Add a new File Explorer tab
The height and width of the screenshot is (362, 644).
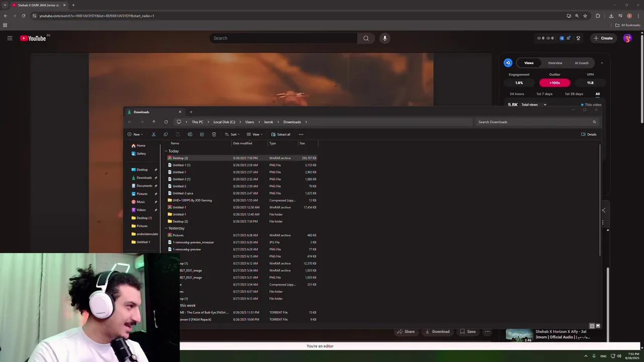191,112
